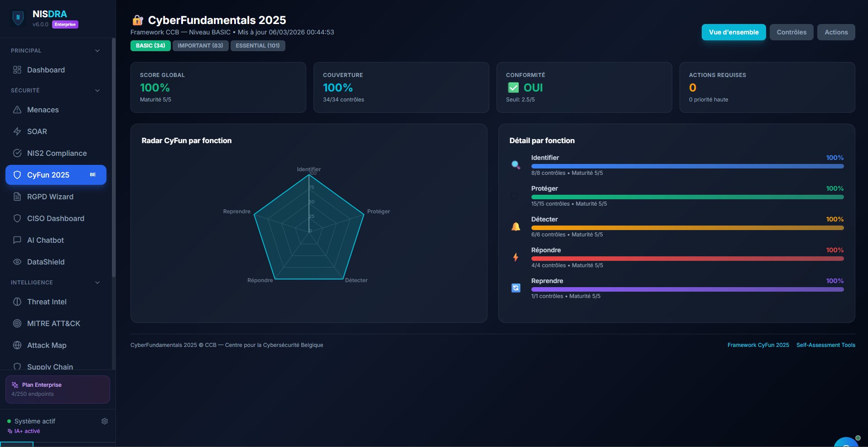Click the green Conformité checkmark icon
Image resolution: width=868 pixels, height=447 pixels.
[513, 87]
